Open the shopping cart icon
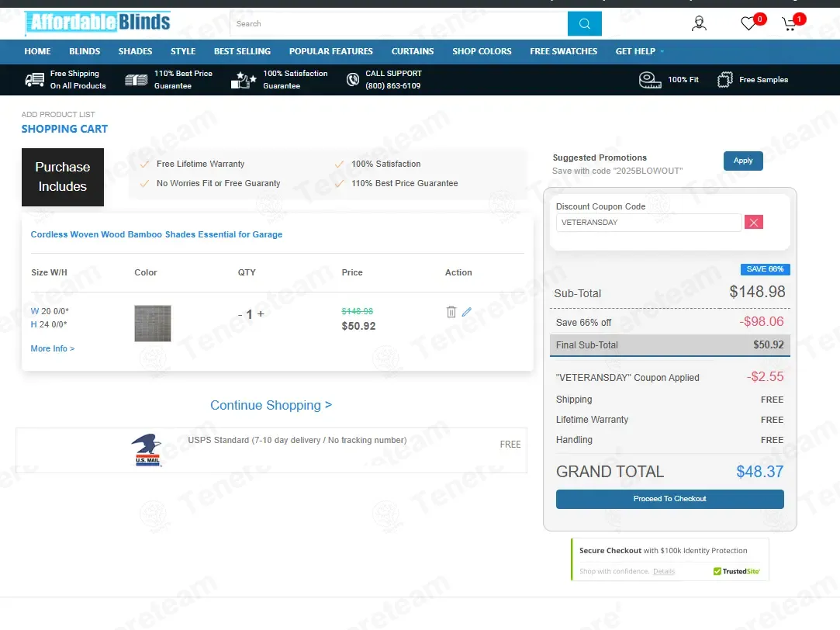The image size is (840, 630). pyautogui.click(x=789, y=23)
